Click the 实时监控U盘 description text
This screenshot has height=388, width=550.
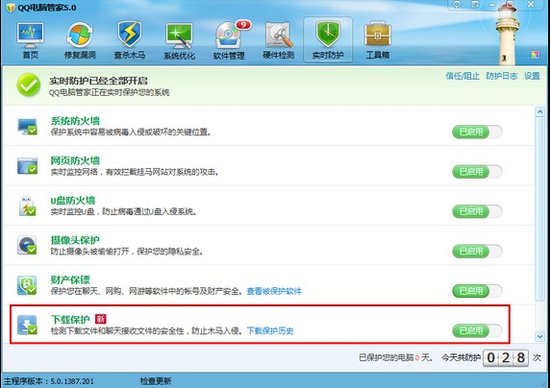click(x=123, y=212)
